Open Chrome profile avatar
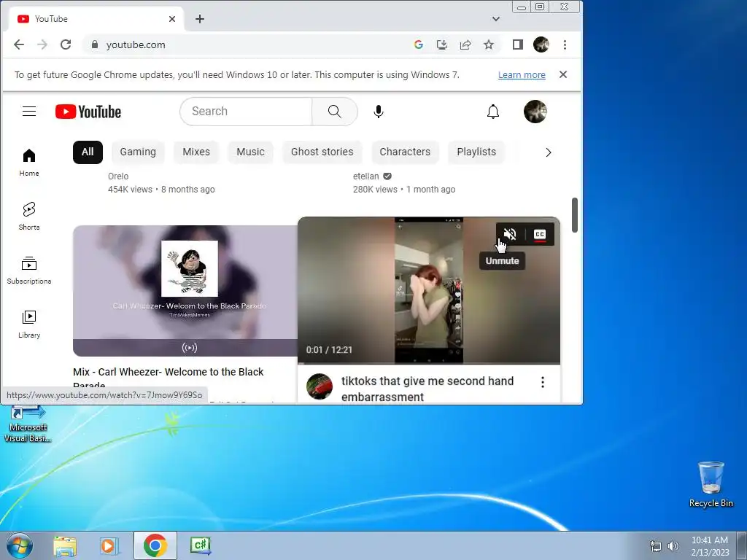The image size is (747, 560). click(541, 44)
